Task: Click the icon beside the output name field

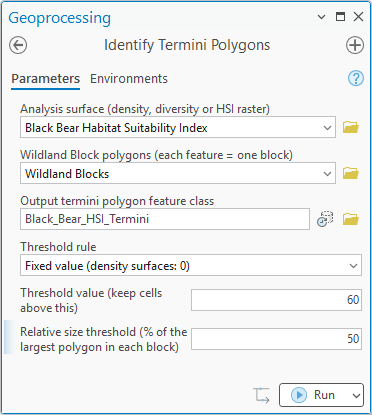Action: [325, 219]
